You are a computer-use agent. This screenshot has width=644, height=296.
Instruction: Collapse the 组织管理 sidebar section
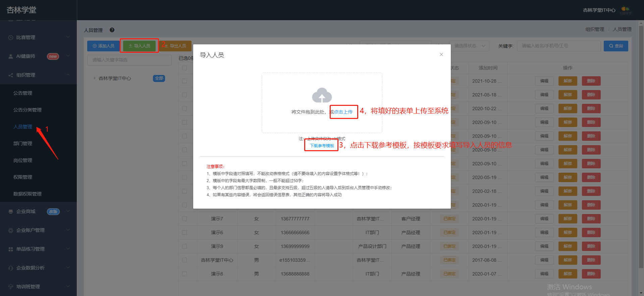(68, 75)
